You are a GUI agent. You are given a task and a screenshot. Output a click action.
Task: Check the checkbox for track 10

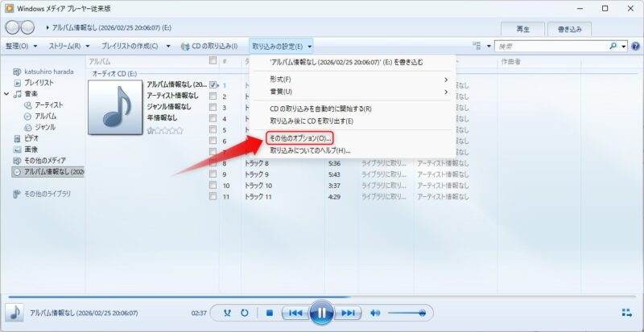[x=213, y=186]
